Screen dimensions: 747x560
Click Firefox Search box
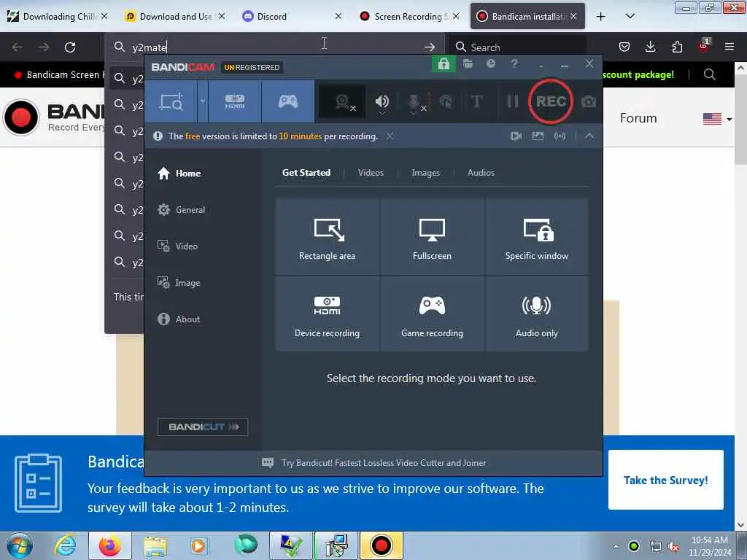pyautogui.click(x=519, y=47)
